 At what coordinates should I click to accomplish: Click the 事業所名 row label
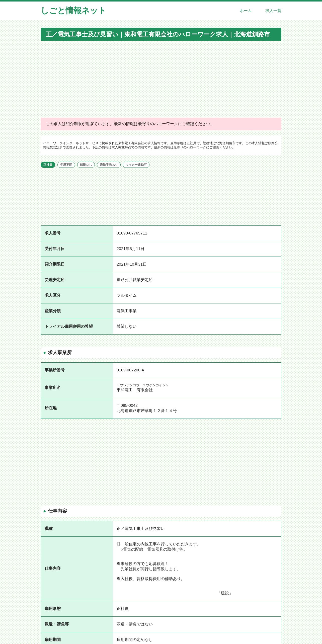coord(53,388)
